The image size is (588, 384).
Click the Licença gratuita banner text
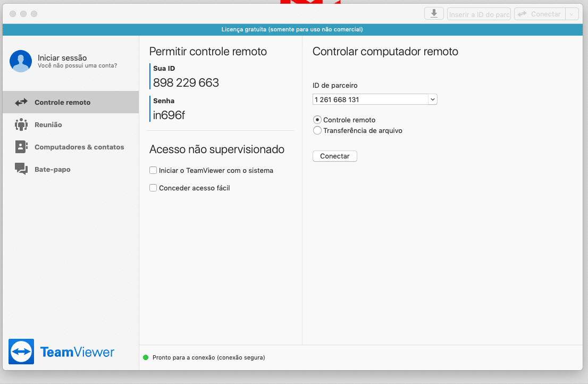[x=292, y=29]
